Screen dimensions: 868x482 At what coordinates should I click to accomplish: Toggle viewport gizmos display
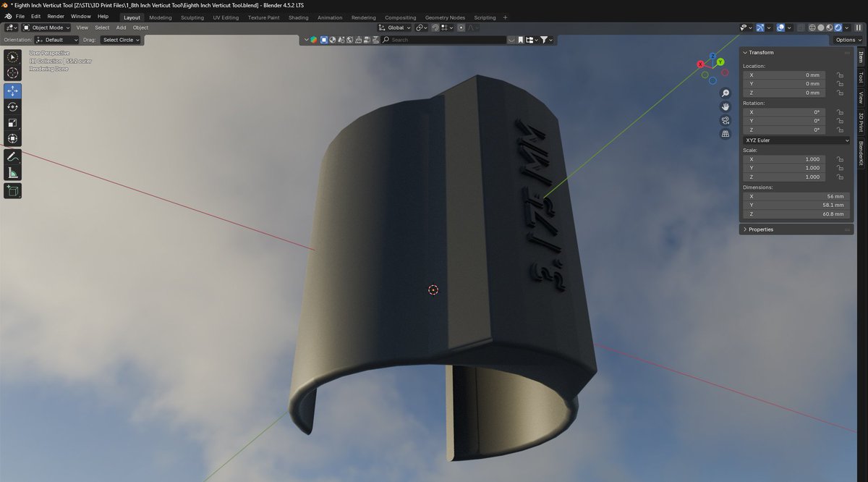coord(760,28)
